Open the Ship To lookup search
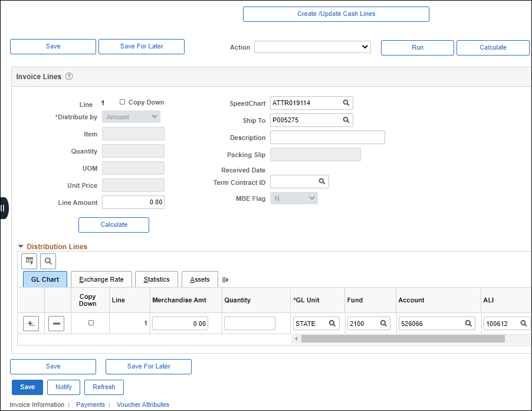 coord(346,120)
